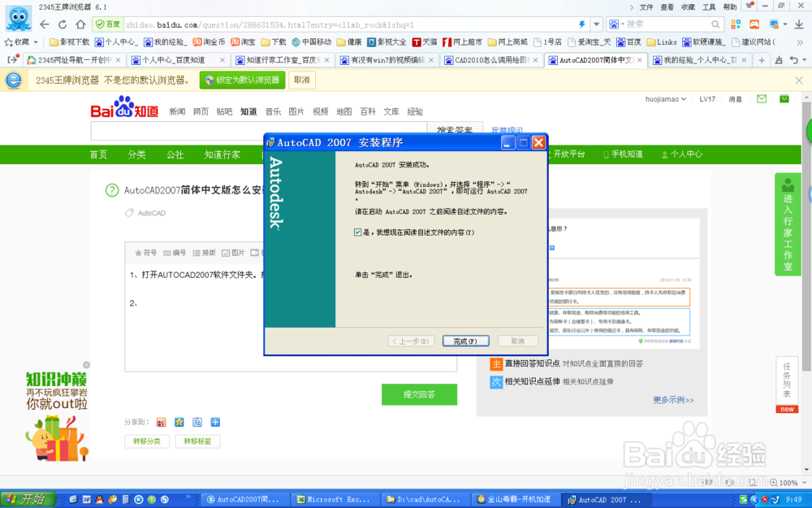This screenshot has width=812, height=508.
Task: Click the blue plus more-share icon
Action: 215,422
